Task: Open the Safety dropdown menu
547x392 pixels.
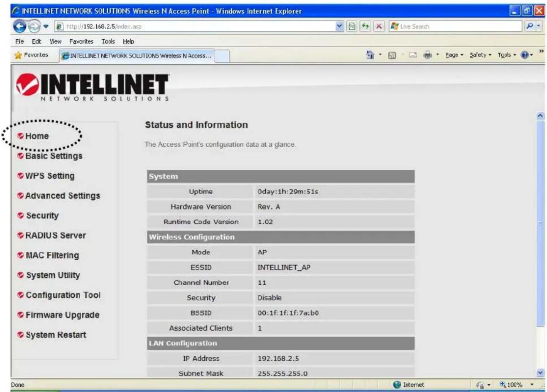Action: [481, 55]
